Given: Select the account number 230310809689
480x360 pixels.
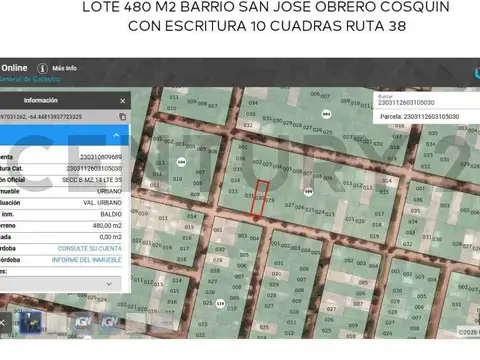Looking at the screenshot, I should [x=101, y=157].
